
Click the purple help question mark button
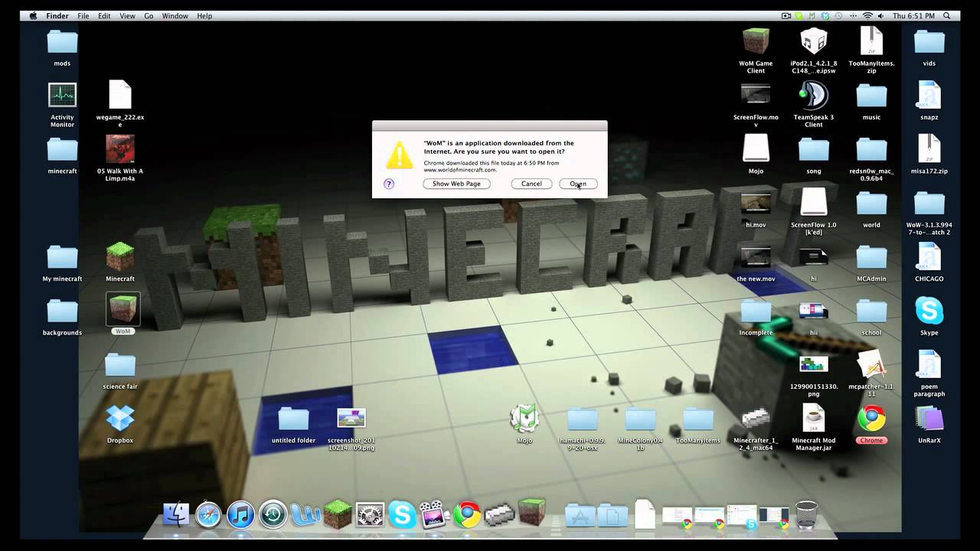click(x=389, y=184)
